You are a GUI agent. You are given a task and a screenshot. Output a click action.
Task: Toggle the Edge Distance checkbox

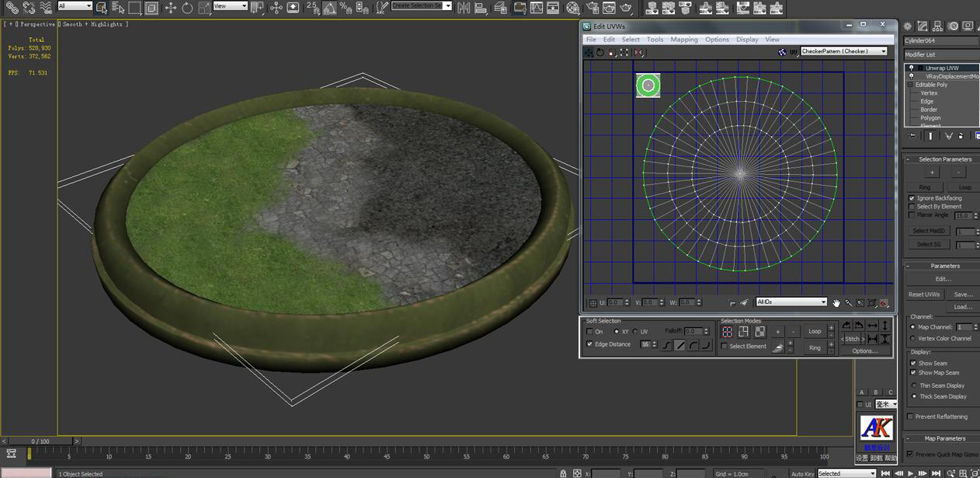click(x=589, y=344)
